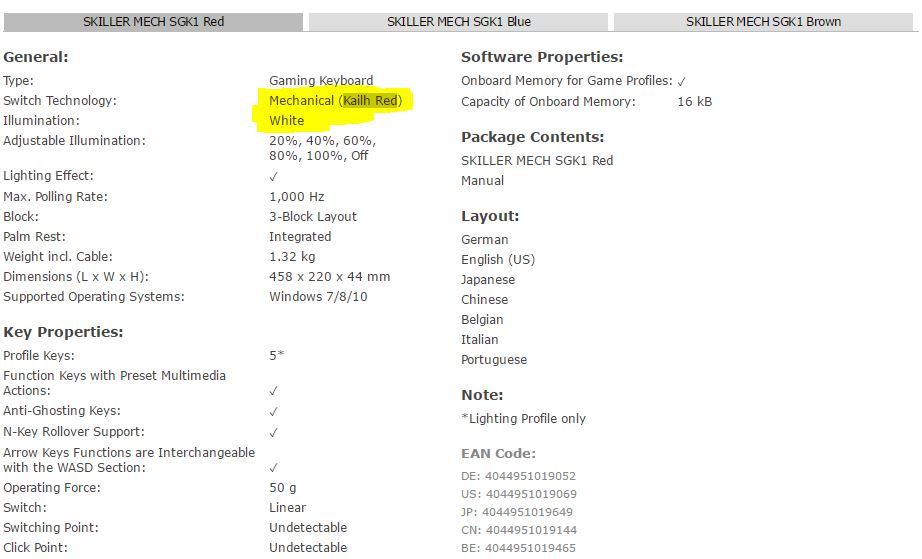Image resolution: width=922 pixels, height=559 pixels.
Task: Click the Onboard Memory for Game Profiles checkmark
Action: point(682,82)
